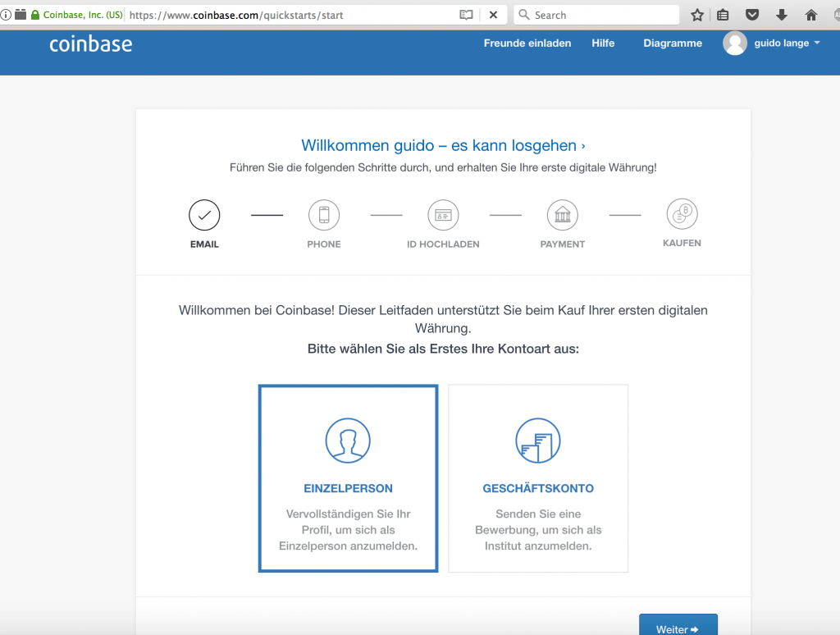This screenshot has width=840, height=635.
Task: Click the GESCHÄFTSKONTO title text
Action: [538, 489]
